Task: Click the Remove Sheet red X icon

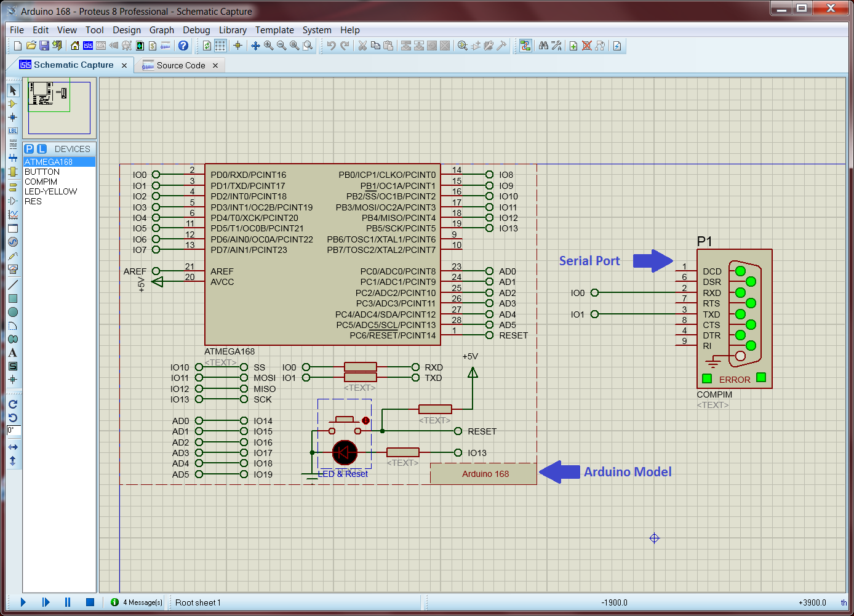Action: pos(587,46)
